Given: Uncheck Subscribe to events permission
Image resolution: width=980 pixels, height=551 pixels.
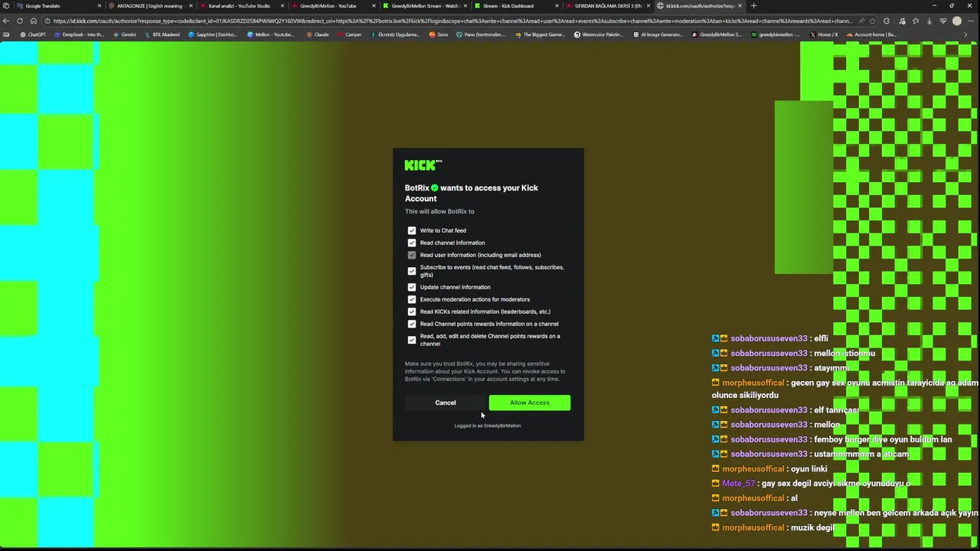Looking at the screenshot, I should coord(412,271).
